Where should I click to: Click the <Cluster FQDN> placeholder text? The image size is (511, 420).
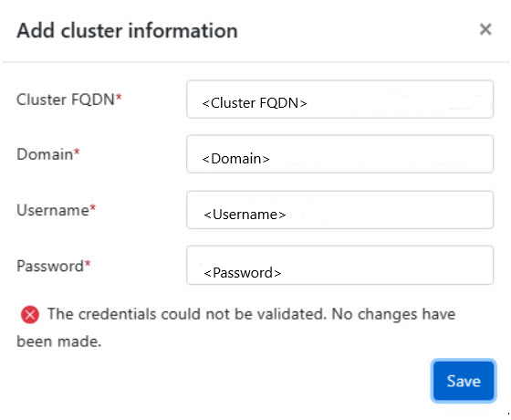pos(255,103)
